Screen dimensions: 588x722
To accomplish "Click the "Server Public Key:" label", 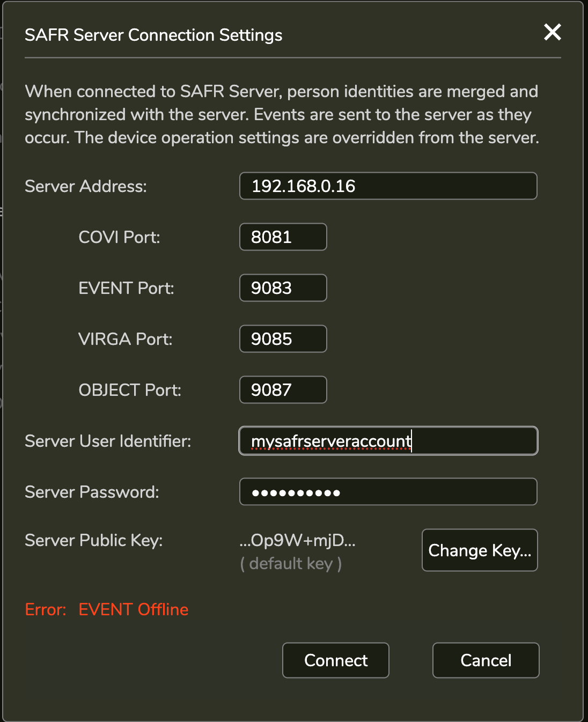I will tap(94, 540).
